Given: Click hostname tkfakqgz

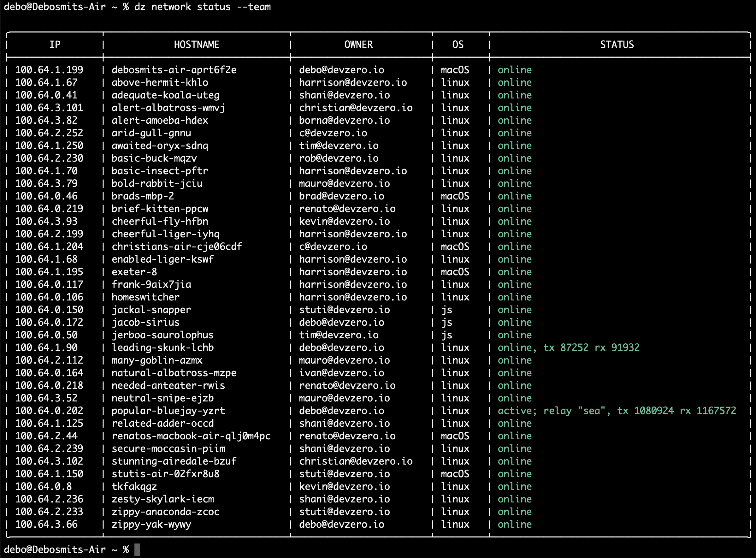Looking at the screenshot, I should coord(134,486).
